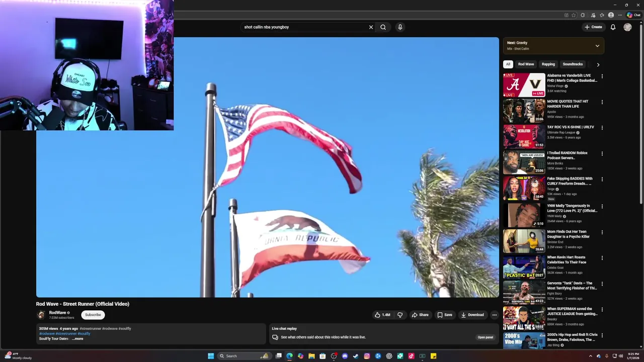The image size is (644, 362).
Task: Open options for Tay Roc vs K-Shine video
Action: click(602, 128)
